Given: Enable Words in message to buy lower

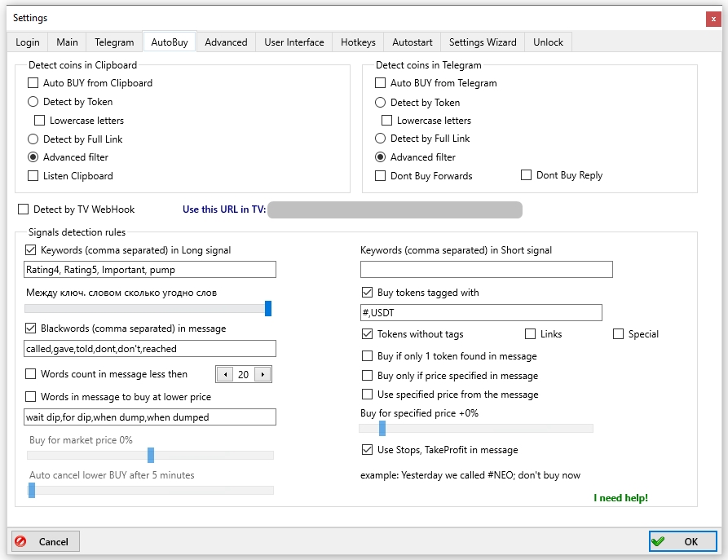Looking at the screenshot, I should [31, 396].
